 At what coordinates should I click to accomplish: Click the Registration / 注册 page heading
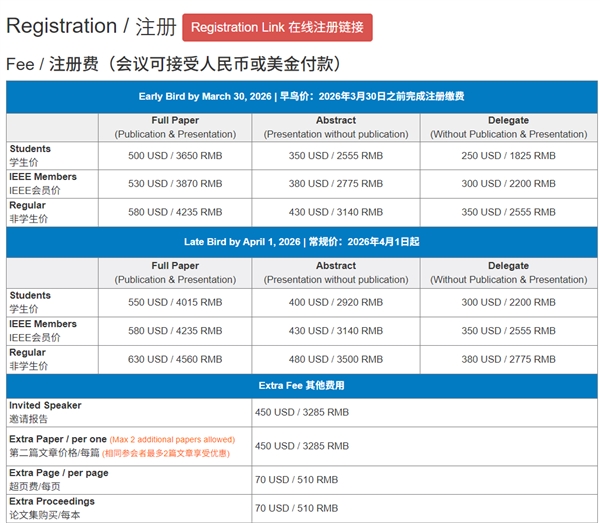(91, 27)
